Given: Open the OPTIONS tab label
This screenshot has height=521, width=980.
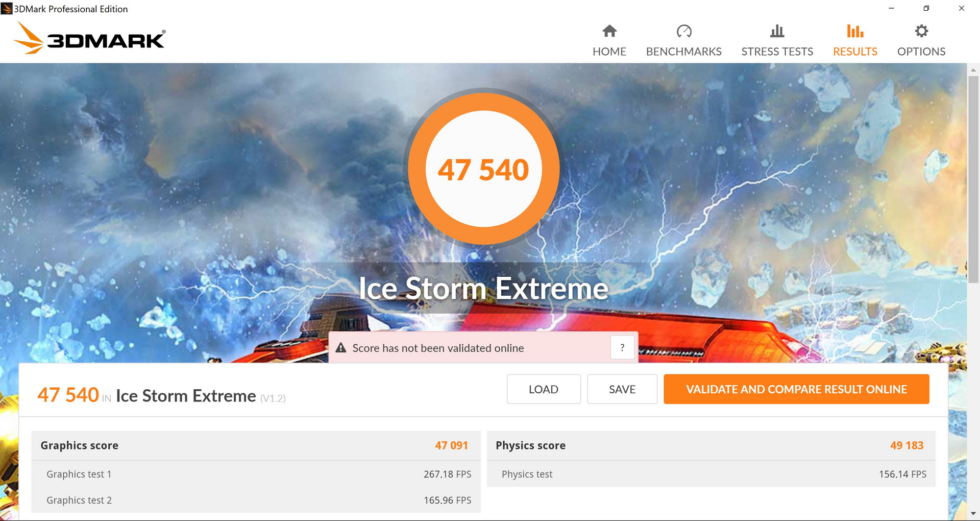Looking at the screenshot, I should (921, 52).
